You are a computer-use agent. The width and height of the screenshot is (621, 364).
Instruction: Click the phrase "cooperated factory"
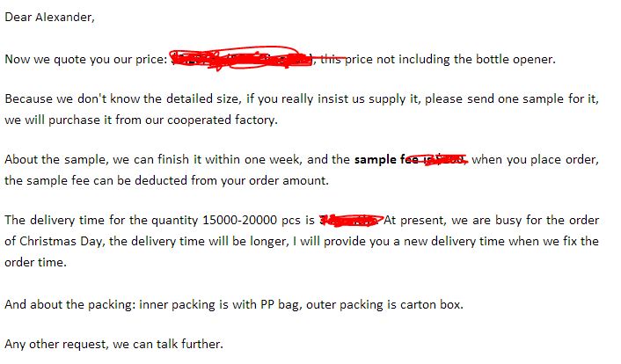click(223, 120)
